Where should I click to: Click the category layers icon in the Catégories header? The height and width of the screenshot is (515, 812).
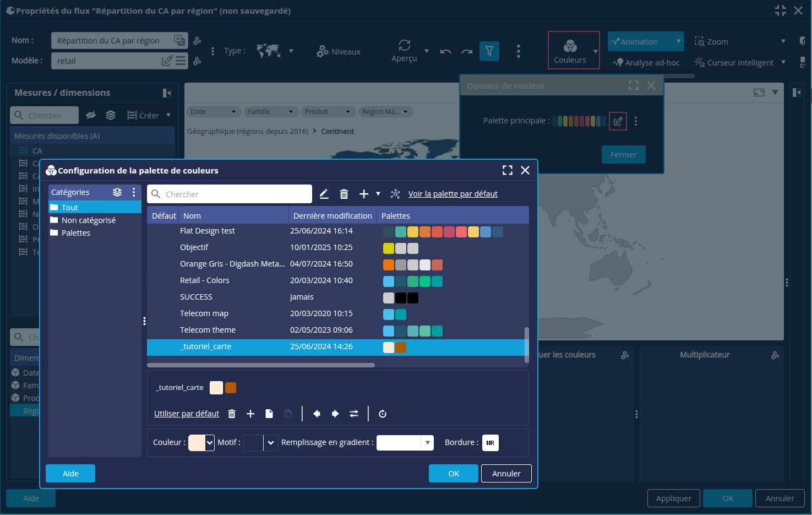117,192
